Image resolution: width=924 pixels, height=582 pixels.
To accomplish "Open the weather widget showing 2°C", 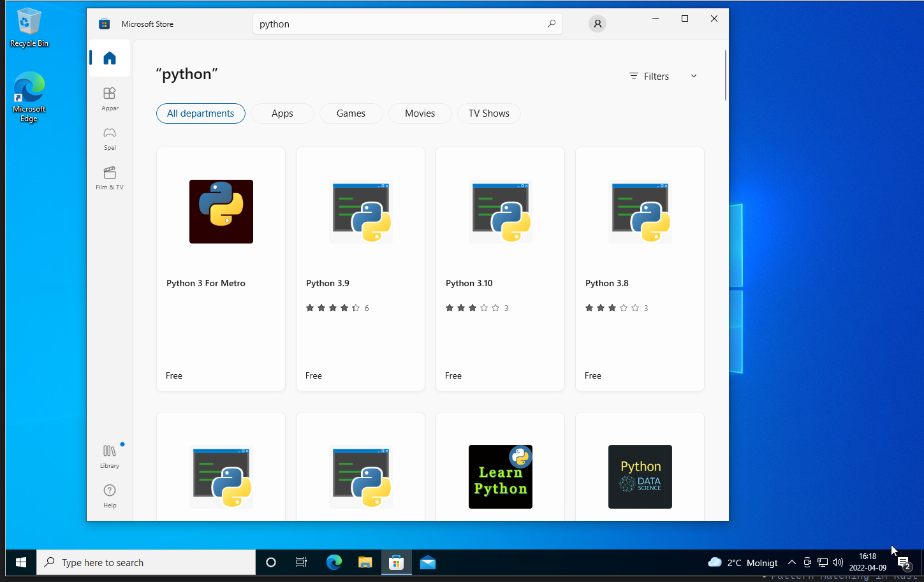I will [x=743, y=562].
